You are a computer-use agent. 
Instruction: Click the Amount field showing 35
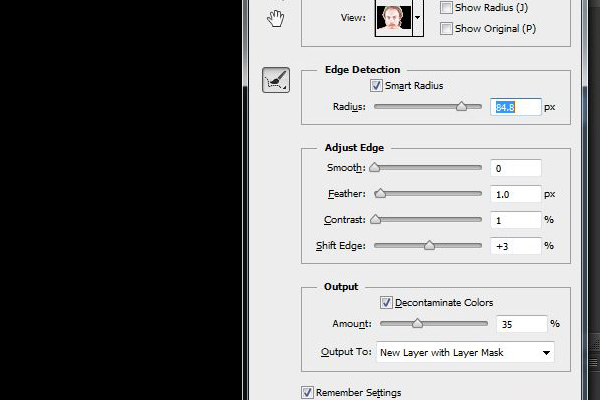522,324
